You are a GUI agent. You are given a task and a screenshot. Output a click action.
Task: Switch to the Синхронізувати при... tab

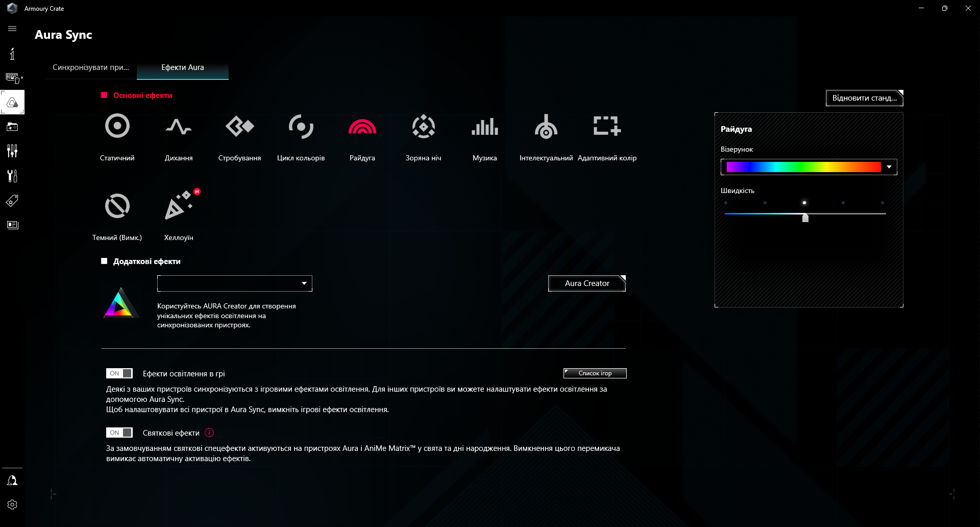click(x=91, y=67)
